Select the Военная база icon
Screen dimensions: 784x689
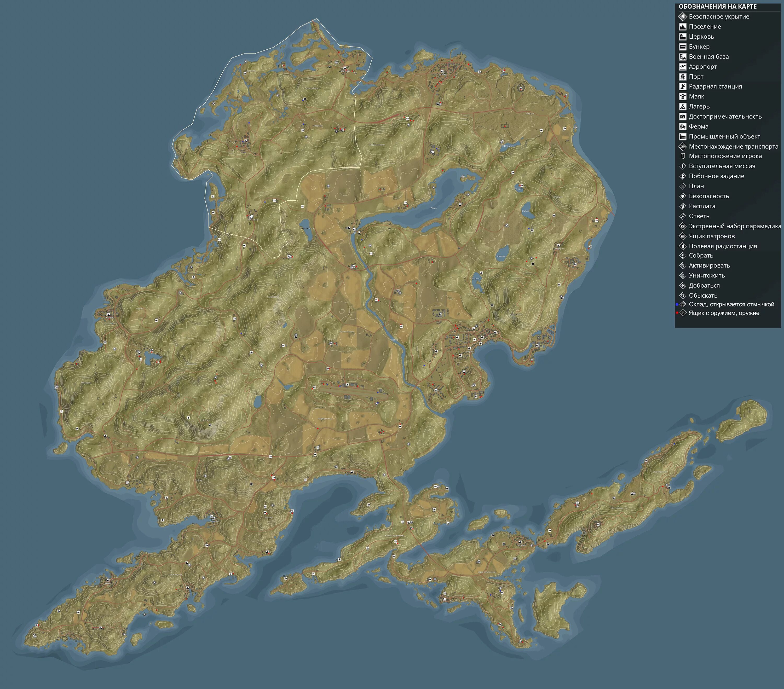[682, 56]
